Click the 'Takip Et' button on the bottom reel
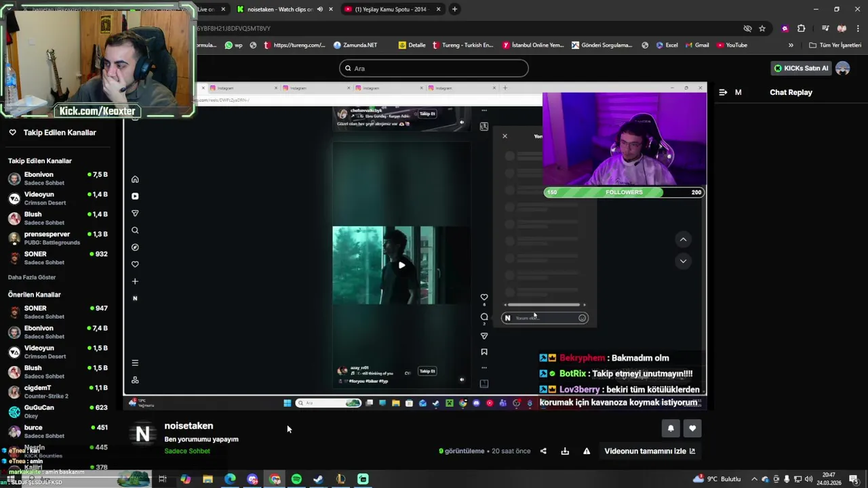Screen dimensions: 868x488 (x=427, y=371)
